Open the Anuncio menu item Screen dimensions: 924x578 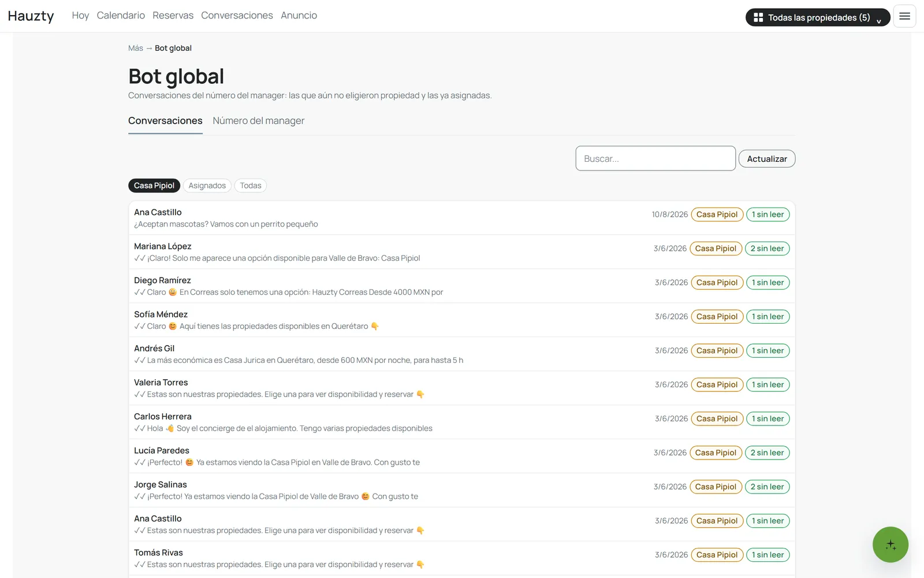(299, 16)
